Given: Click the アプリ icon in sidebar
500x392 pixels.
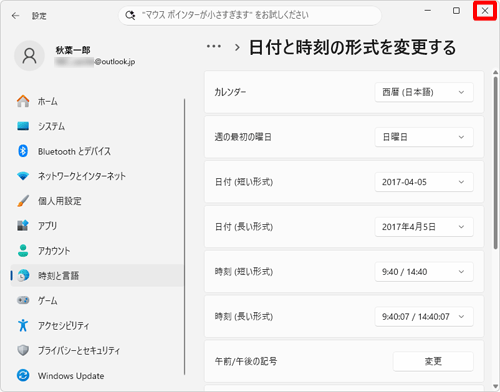Looking at the screenshot, I should click(x=23, y=225).
